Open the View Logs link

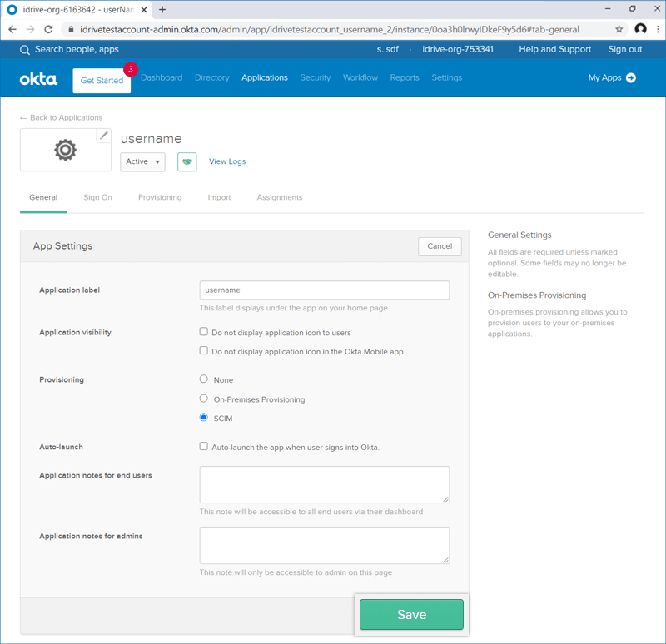tap(227, 161)
